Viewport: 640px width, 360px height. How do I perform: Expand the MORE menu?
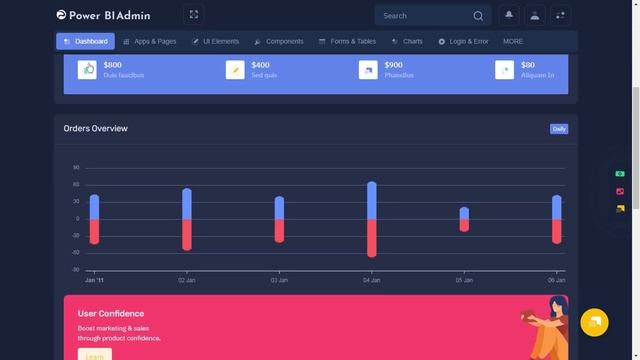(513, 41)
